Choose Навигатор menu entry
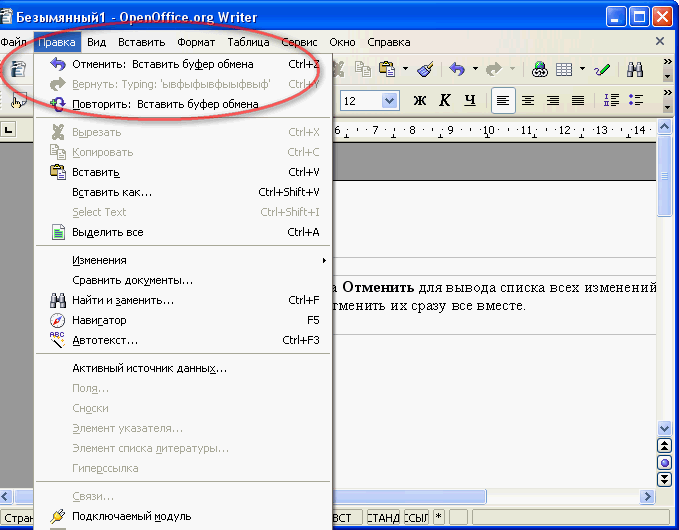This screenshot has height=530, width=679. coord(184,320)
